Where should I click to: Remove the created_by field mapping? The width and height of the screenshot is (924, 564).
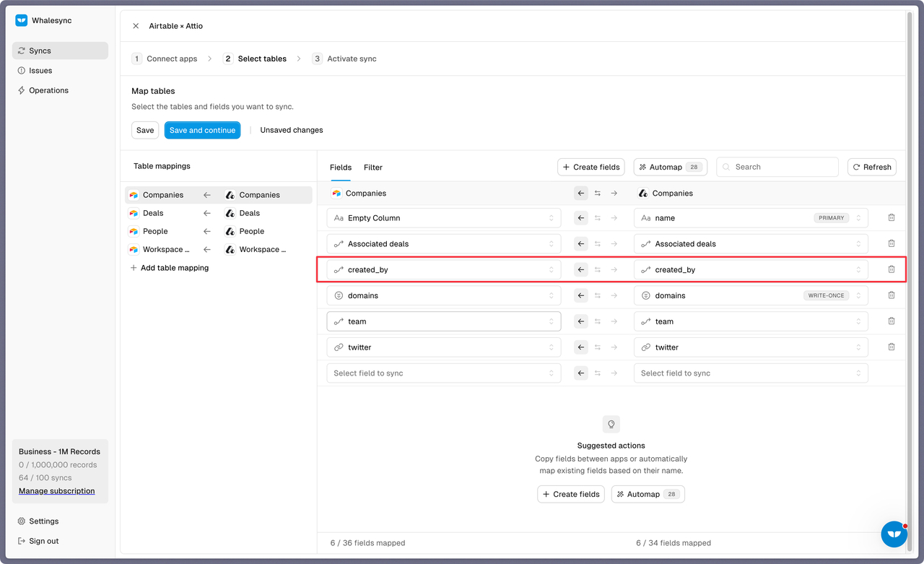pyautogui.click(x=892, y=269)
